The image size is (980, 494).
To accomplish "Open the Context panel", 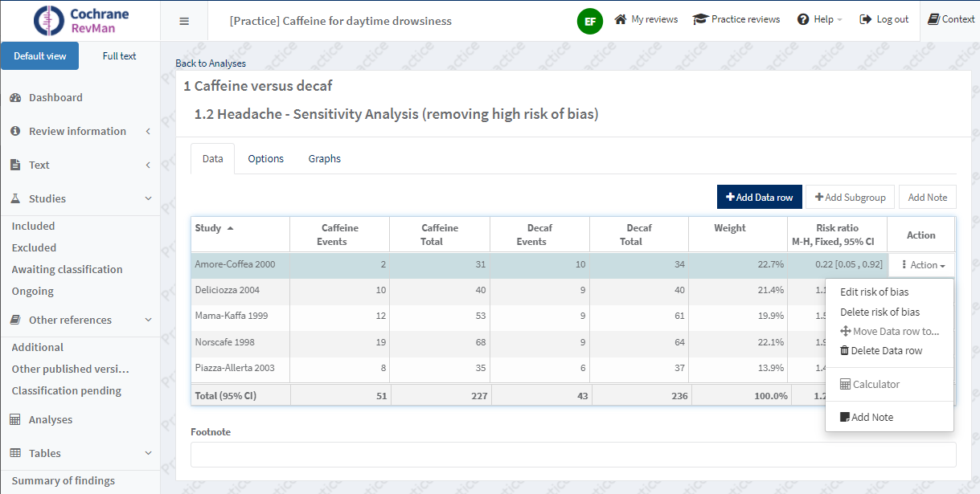I will coord(951,19).
